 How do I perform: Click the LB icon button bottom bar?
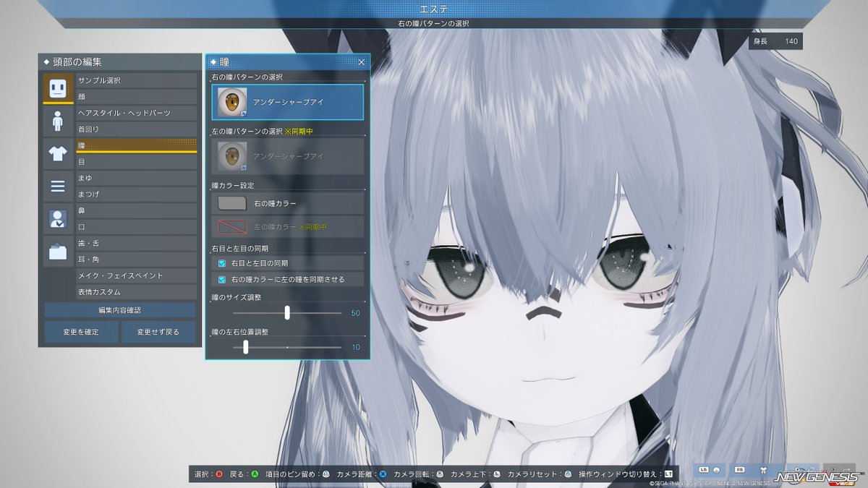[x=709, y=471]
